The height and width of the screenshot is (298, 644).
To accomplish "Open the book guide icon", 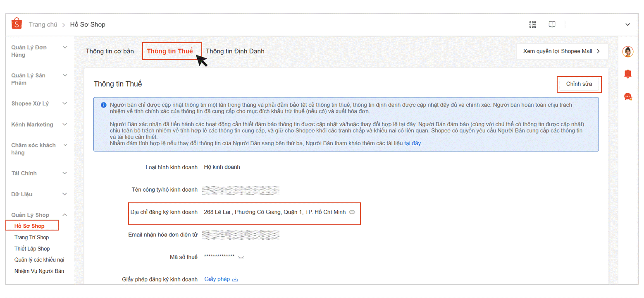I will (552, 24).
